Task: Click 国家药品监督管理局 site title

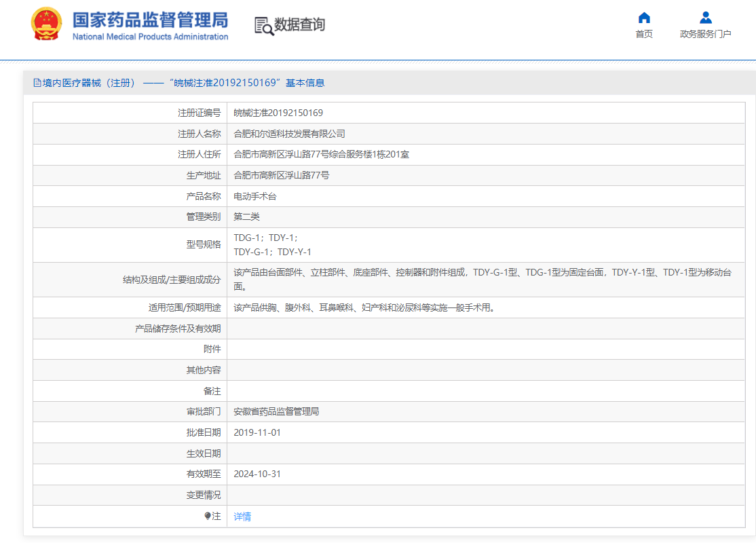Action: [x=151, y=20]
